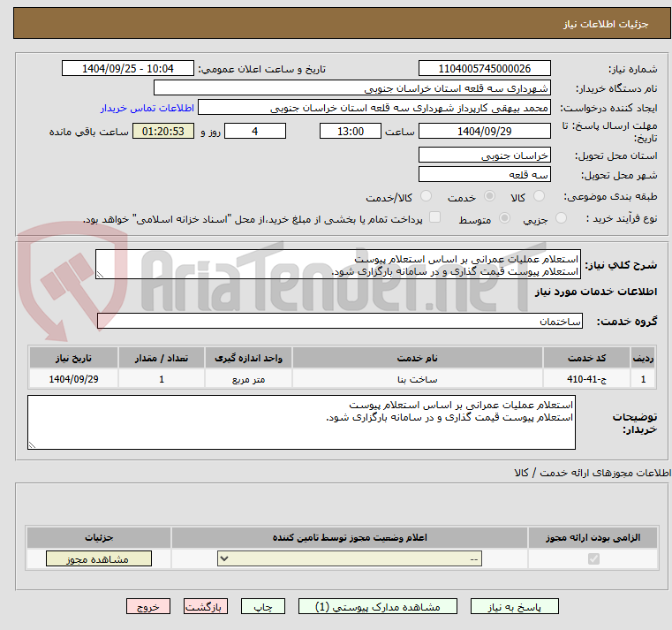The width and height of the screenshot is (672, 630).
Task: Toggle اسناد خزانه اسلامی payment checkbox
Action: coord(434,217)
